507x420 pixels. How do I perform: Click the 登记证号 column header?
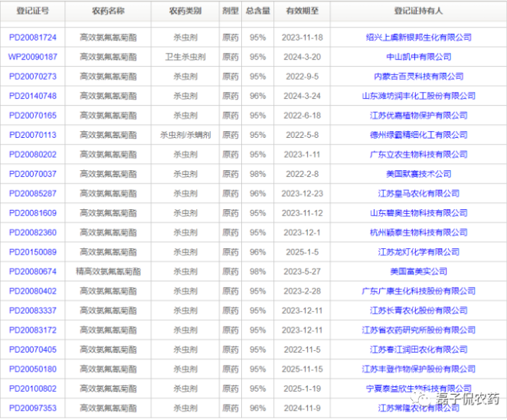32,12
